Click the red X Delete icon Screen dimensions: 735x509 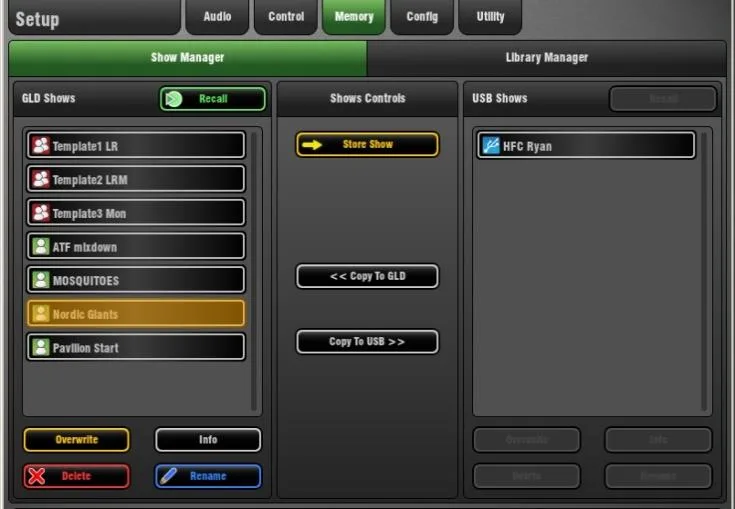pyautogui.click(x=37, y=476)
